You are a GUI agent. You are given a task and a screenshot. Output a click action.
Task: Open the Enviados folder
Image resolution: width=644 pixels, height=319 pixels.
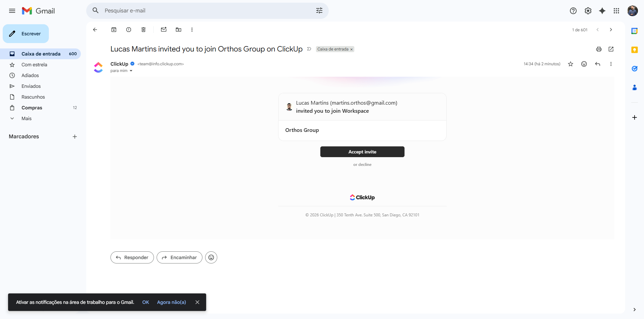pyautogui.click(x=31, y=86)
